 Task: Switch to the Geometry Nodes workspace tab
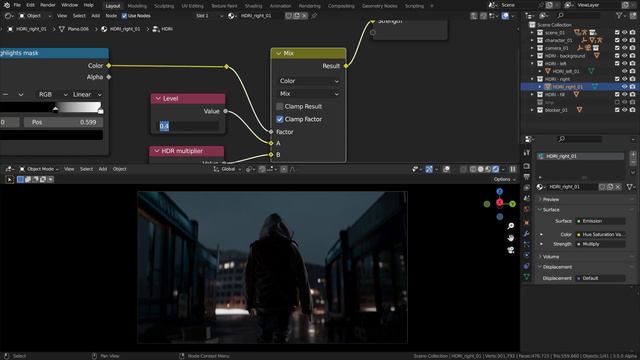pos(379,6)
